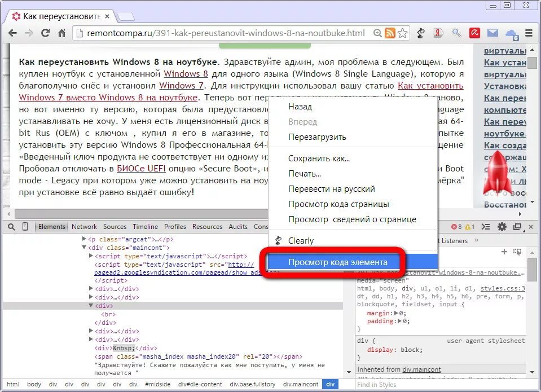This screenshot has height=392, width=541.
Task: Toggle device mode phone icon in DevTools
Action: coord(25,227)
